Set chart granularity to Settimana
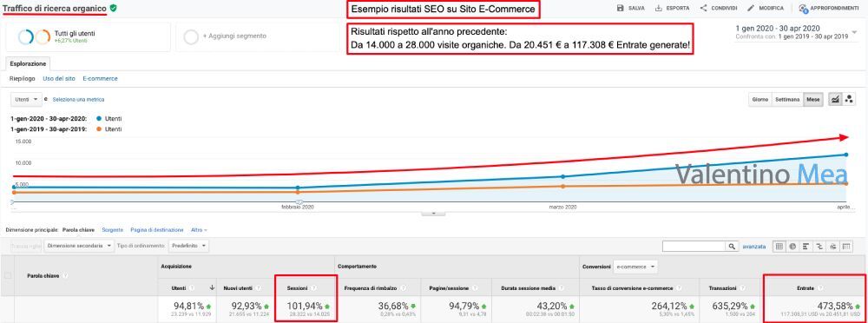Viewport: 868px width, 323px height. tap(787, 100)
